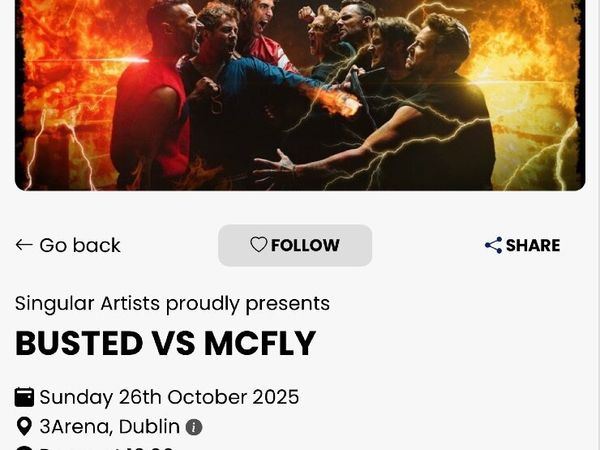Tap the heart icon in Follow button
600x450 pixels.
tap(258, 245)
